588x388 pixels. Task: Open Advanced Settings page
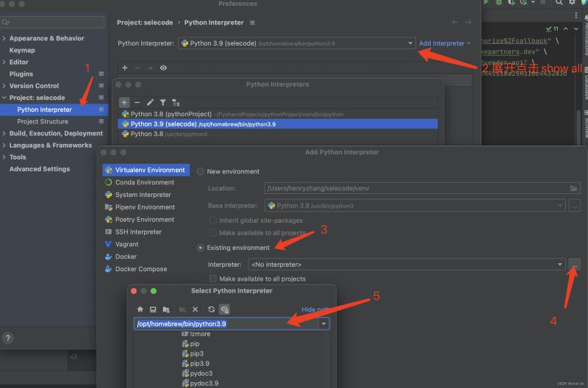point(40,169)
